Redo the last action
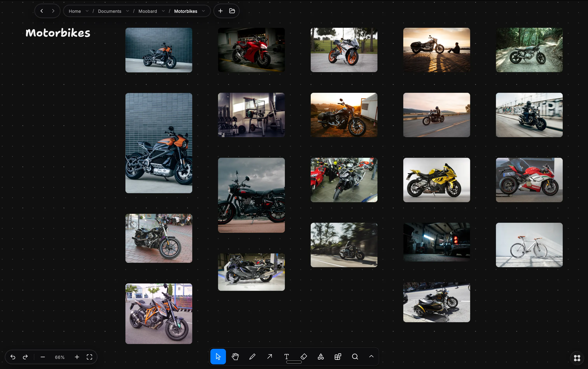This screenshot has height=369, width=588. click(x=25, y=357)
